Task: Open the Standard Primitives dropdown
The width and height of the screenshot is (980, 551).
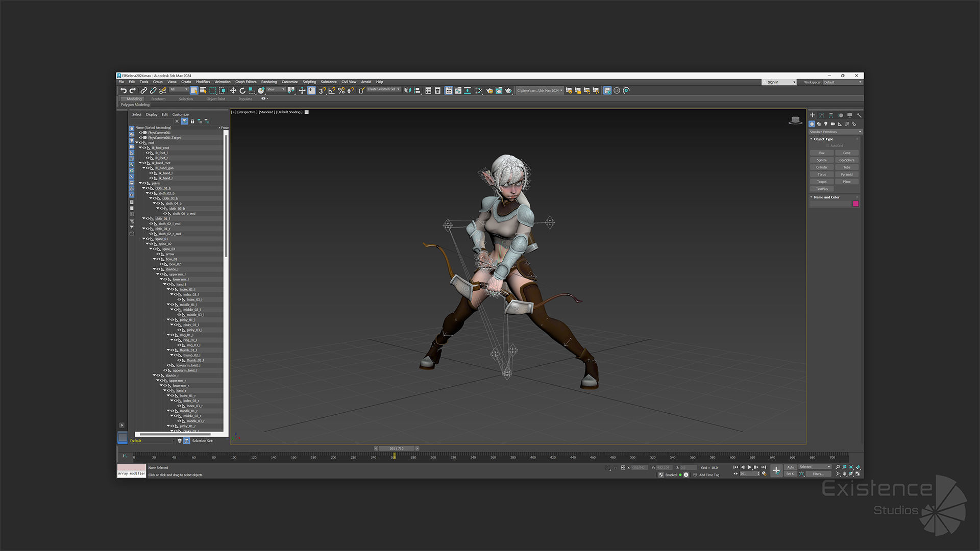Action: 835,132
